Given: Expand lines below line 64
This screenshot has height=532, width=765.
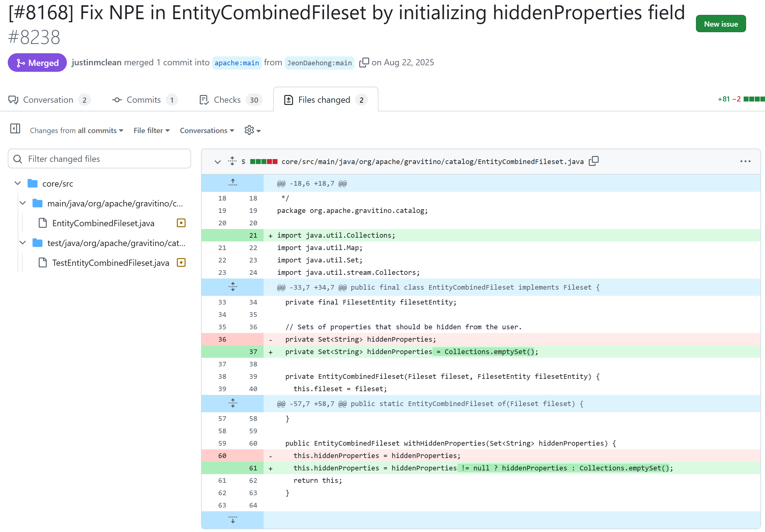Looking at the screenshot, I should tap(233, 520).
